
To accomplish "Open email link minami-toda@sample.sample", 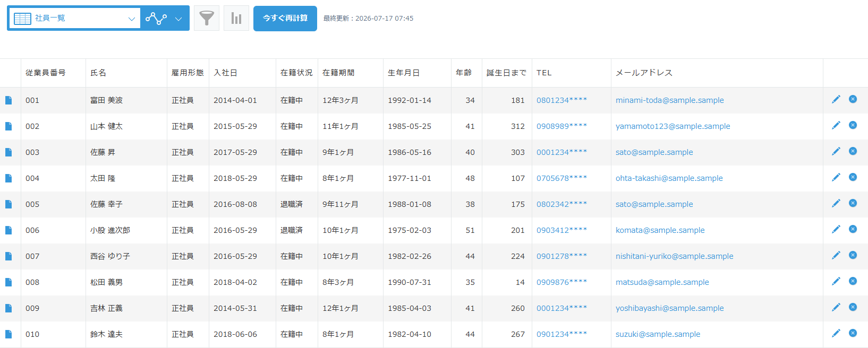I will click(x=669, y=100).
